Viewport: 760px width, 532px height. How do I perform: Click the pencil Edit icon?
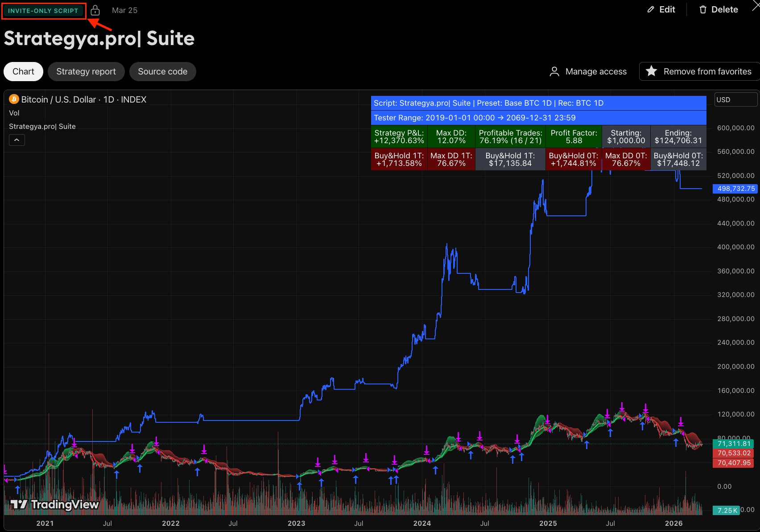(651, 9)
